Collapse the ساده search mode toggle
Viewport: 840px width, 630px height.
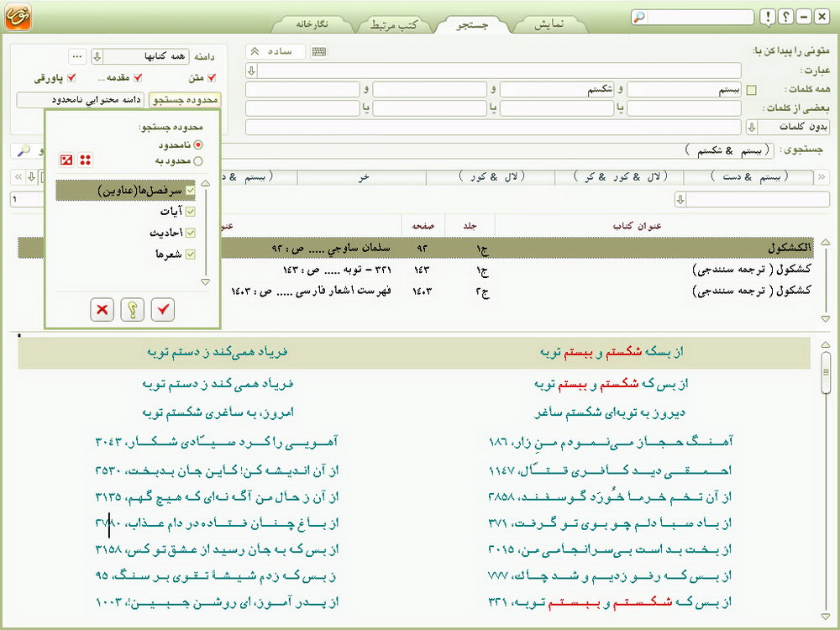[276, 51]
